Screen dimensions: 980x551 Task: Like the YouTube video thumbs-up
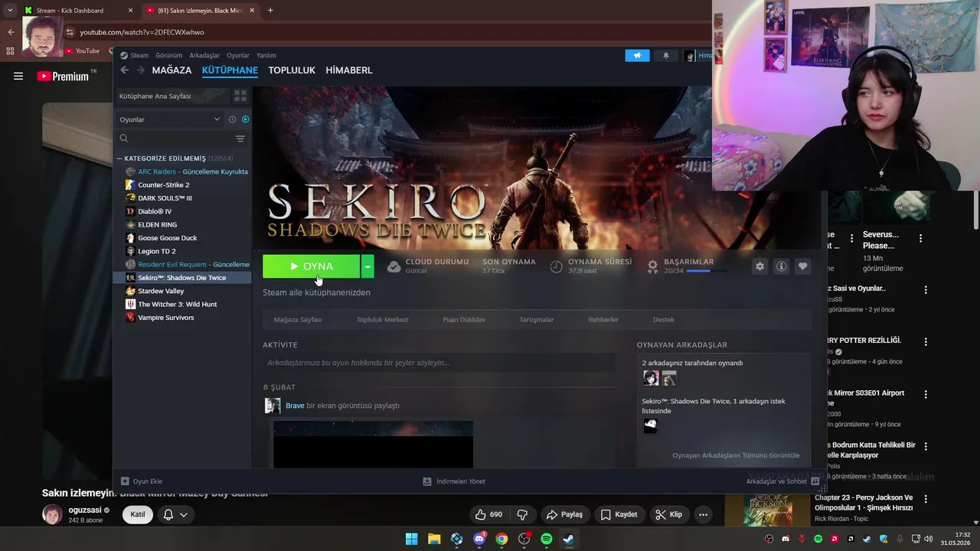[x=488, y=514]
